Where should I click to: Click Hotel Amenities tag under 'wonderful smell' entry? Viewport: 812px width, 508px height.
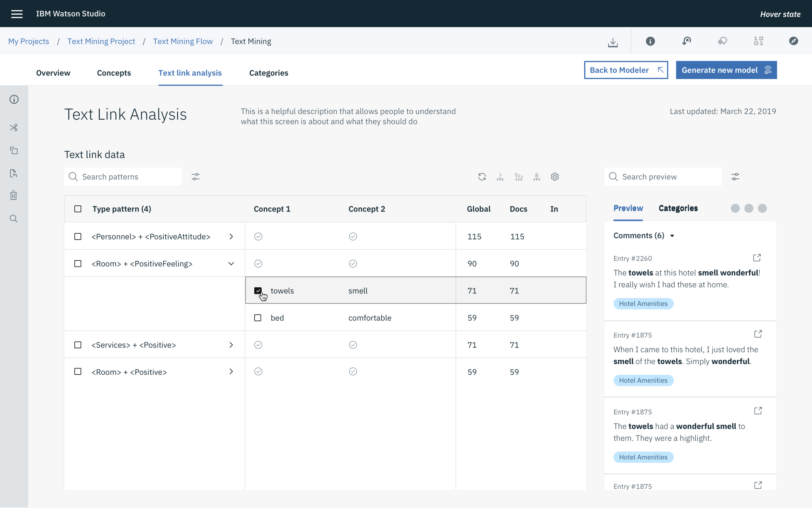coord(643,457)
